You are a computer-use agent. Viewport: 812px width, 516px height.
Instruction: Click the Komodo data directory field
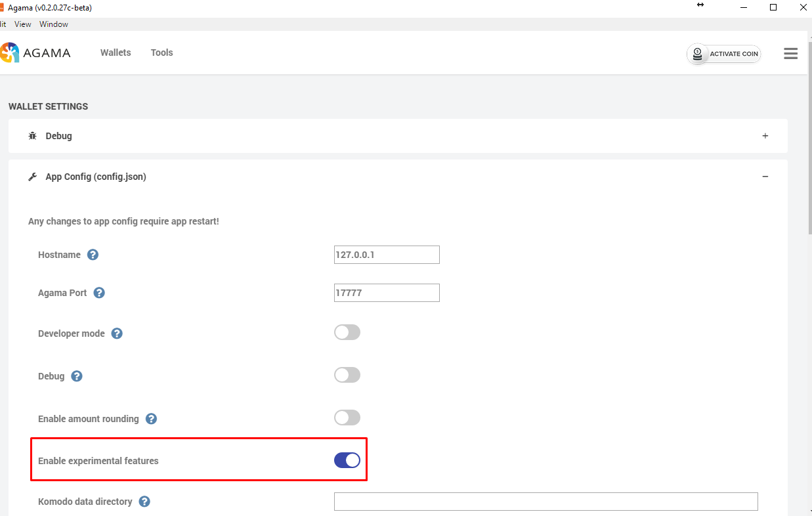[x=546, y=502]
